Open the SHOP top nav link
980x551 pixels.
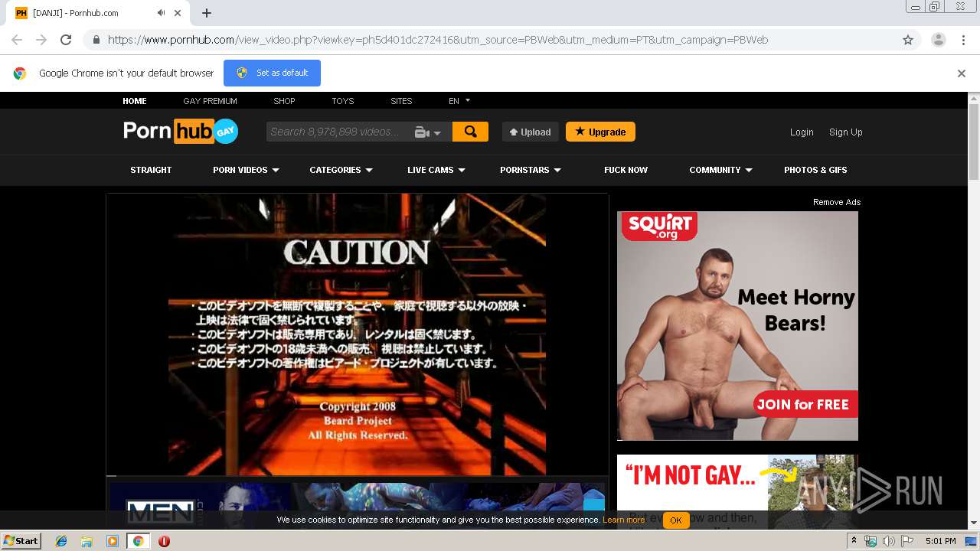pos(284,101)
